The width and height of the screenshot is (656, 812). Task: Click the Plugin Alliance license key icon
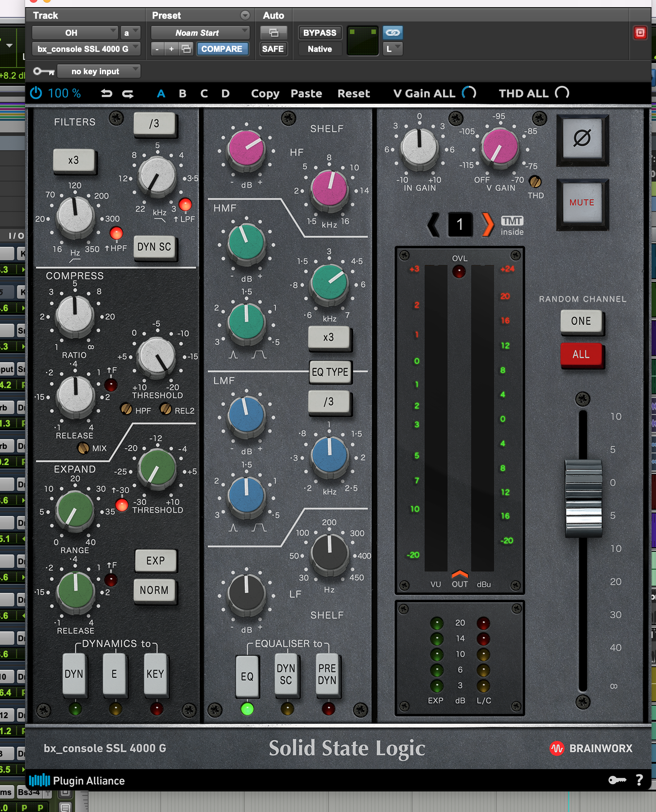(x=618, y=780)
